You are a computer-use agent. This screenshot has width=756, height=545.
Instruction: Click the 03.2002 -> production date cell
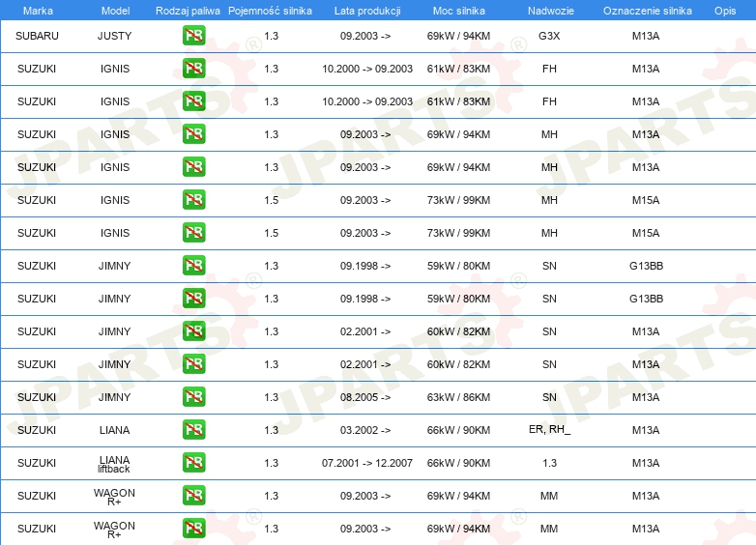coord(365,430)
